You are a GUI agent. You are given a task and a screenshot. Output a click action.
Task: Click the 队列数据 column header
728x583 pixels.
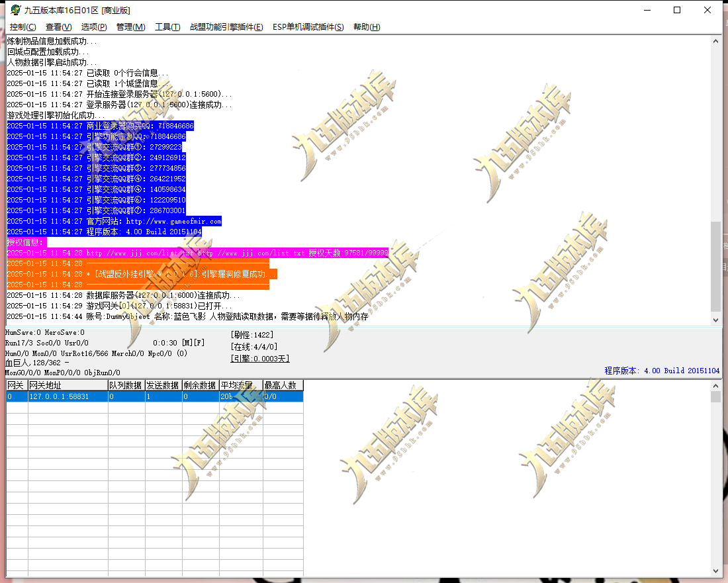126,385
